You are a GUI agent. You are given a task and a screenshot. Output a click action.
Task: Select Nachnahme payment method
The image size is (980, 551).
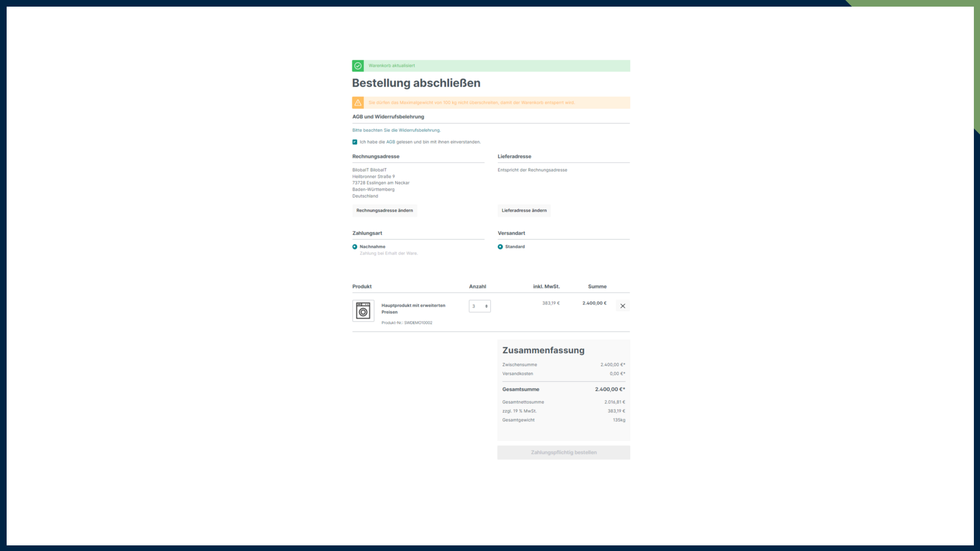click(355, 247)
